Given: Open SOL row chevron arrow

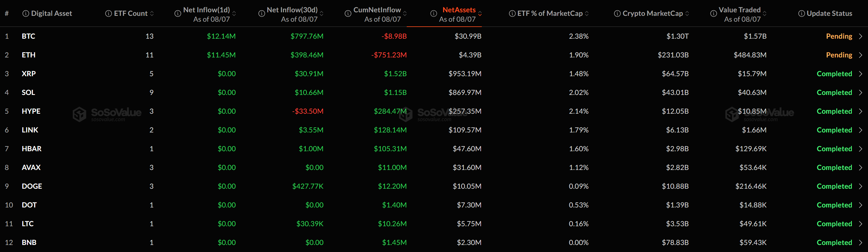Looking at the screenshot, I should [860, 93].
